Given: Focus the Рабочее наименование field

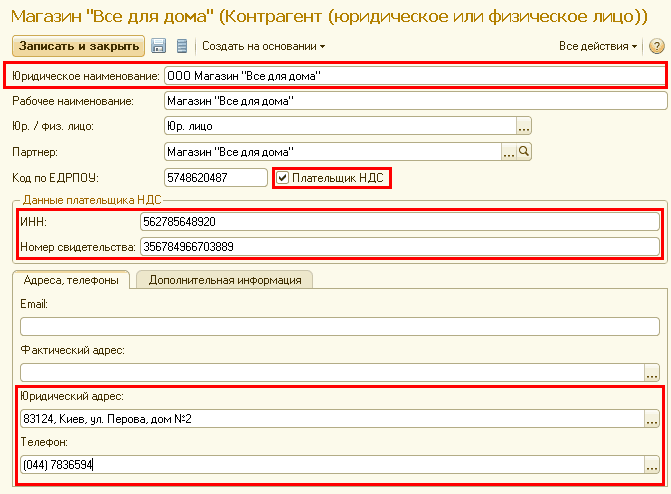Looking at the screenshot, I should (413, 100).
